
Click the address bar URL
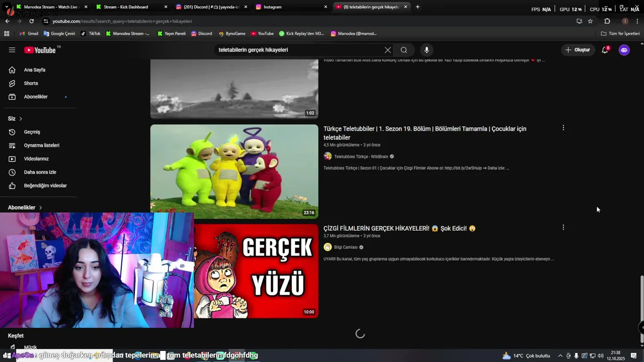tap(122, 21)
